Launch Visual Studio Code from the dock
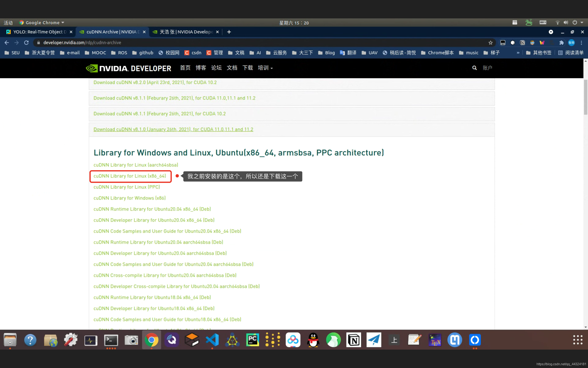 click(212, 340)
